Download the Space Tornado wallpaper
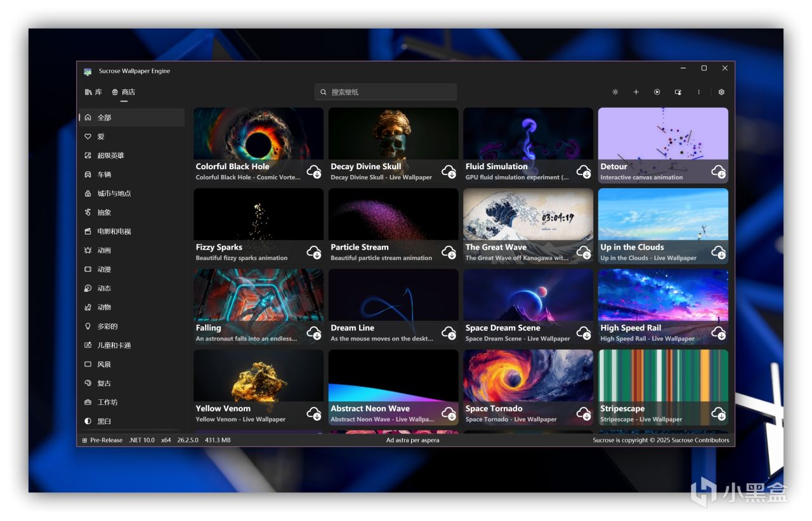812x521 pixels. (584, 413)
